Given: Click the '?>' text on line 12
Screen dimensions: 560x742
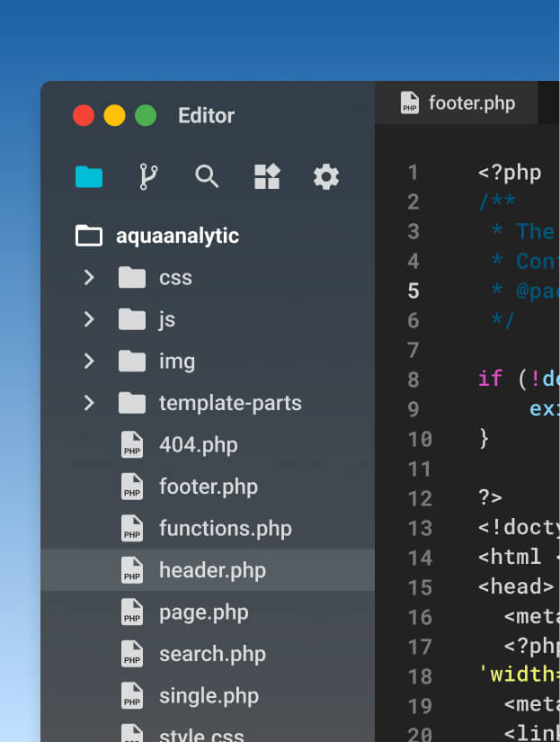Looking at the screenshot, I should 490,498.
